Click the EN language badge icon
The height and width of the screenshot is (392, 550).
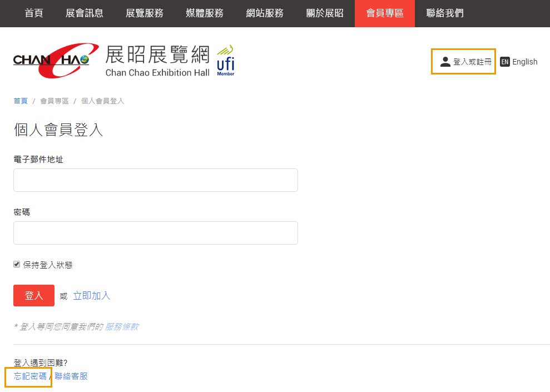click(x=504, y=62)
